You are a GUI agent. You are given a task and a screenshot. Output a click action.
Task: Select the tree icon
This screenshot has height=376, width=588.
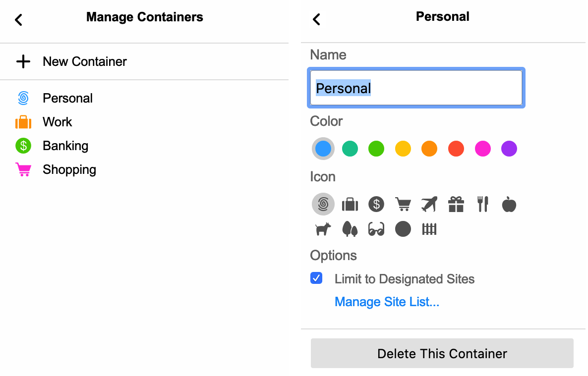pyautogui.click(x=350, y=228)
